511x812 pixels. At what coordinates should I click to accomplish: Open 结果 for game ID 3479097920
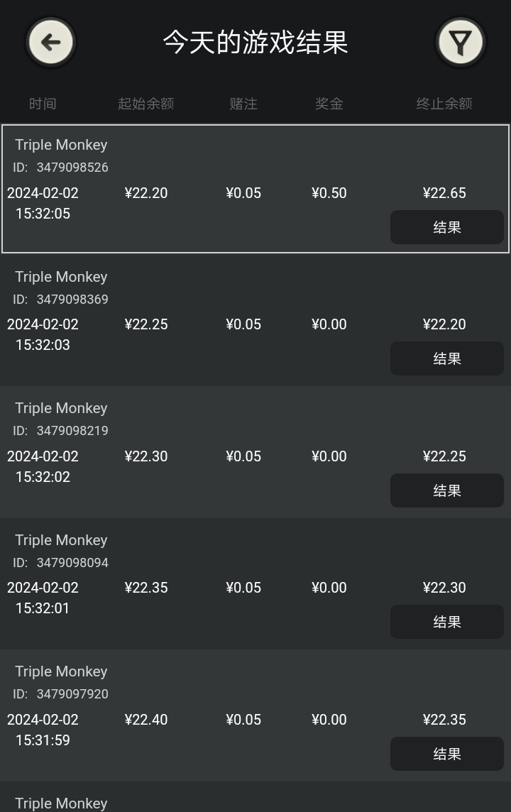click(447, 754)
